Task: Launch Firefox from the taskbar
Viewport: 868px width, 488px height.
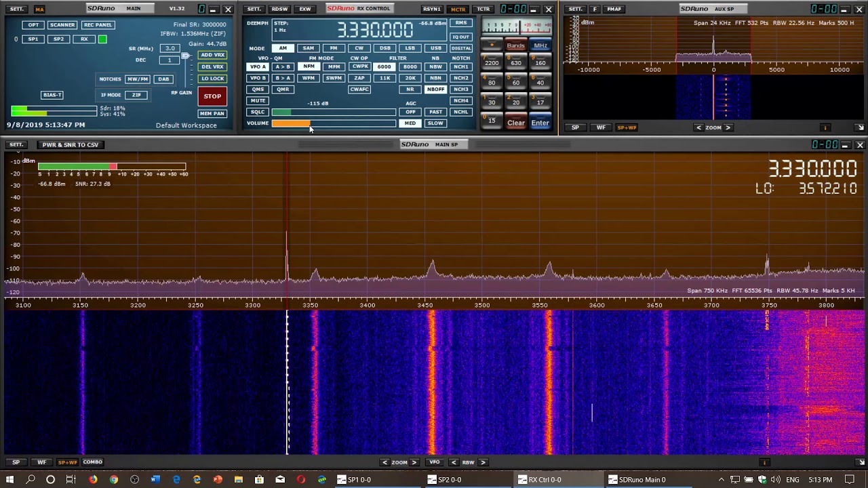Action: tap(93, 479)
